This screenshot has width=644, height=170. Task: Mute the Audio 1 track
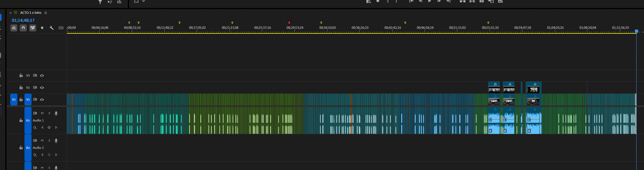[42, 113]
